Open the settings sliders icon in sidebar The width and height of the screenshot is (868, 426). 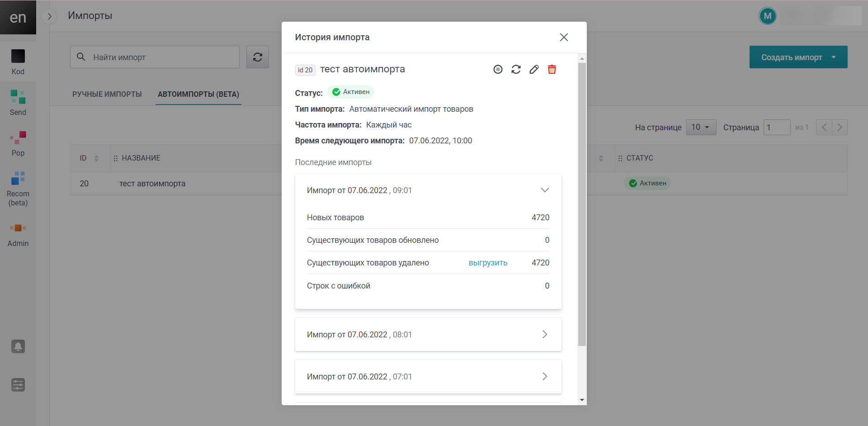18,385
